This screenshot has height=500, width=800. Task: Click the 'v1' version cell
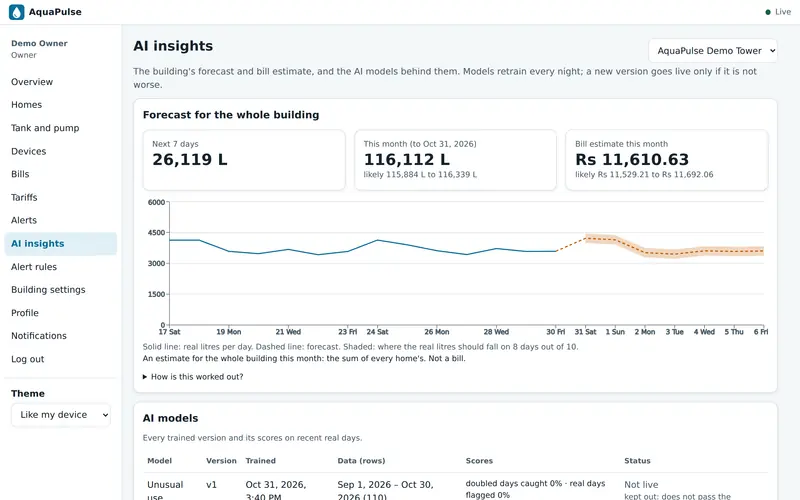[211, 485]
